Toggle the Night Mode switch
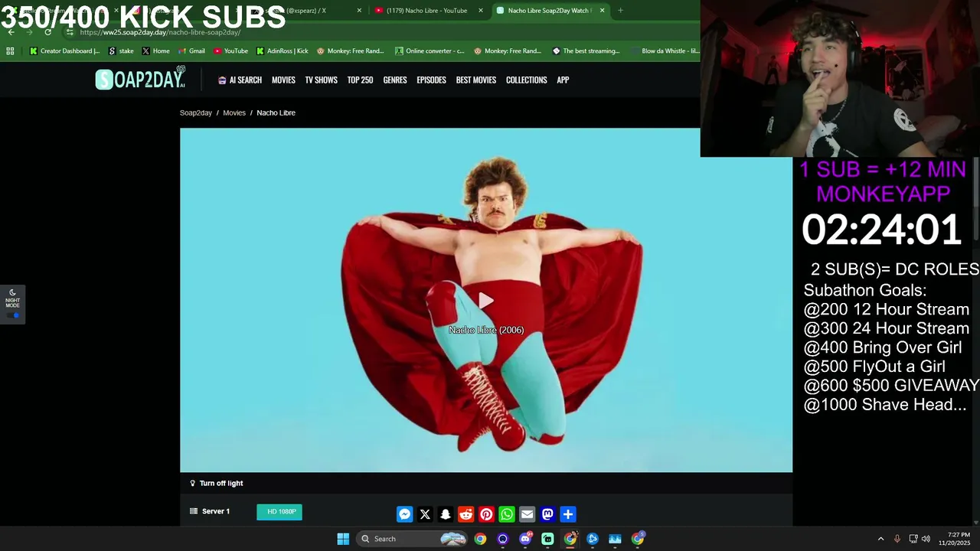This screenshot has width=980, height=551. [13, 315]
